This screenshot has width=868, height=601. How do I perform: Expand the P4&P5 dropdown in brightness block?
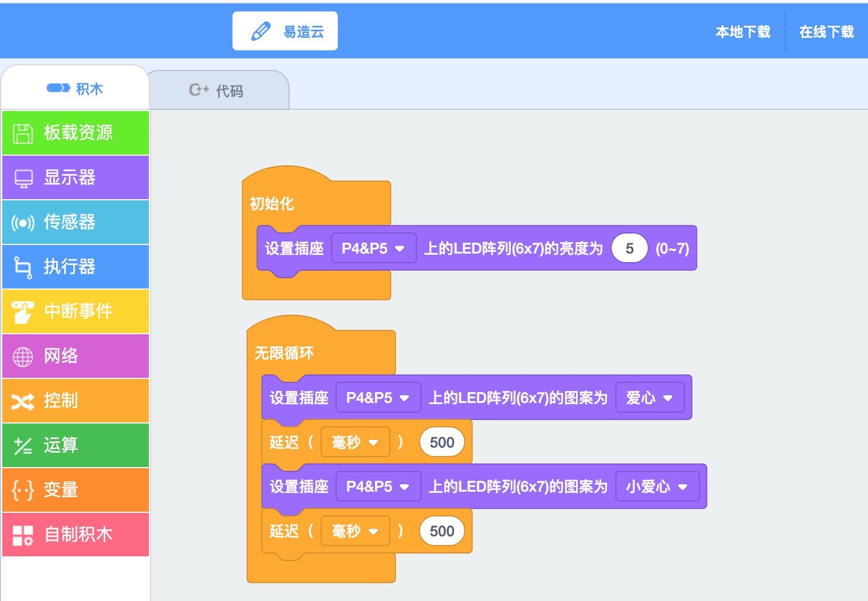pyautogui.click(x=373, y=248)
